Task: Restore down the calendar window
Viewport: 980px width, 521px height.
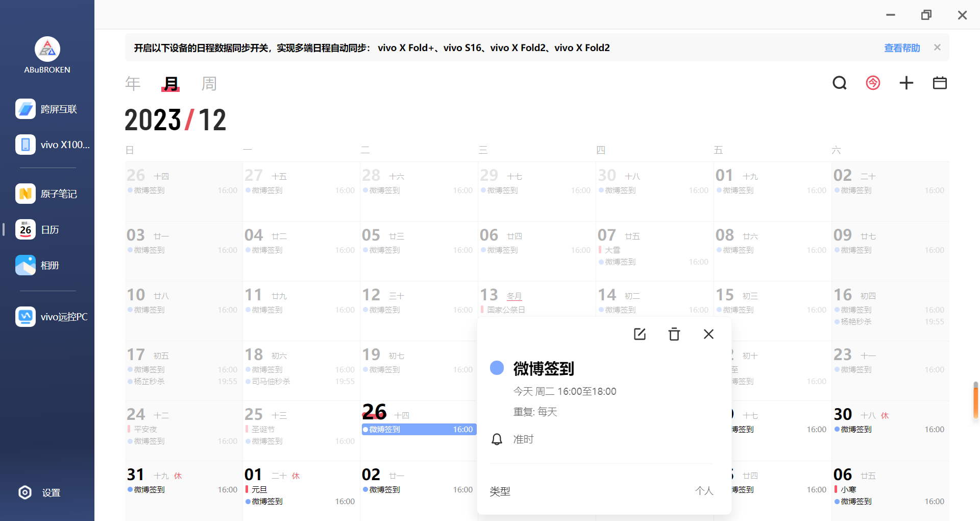Action: click(926, 15)
